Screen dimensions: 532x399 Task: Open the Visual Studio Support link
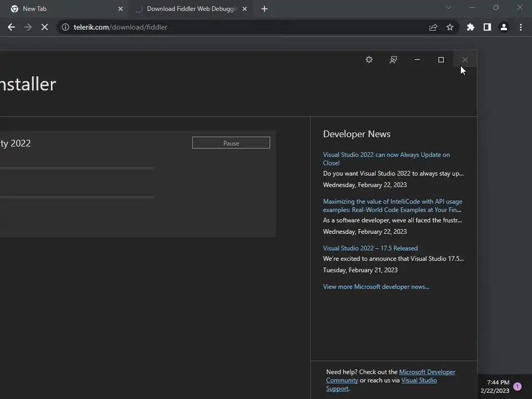coord(382,384)
